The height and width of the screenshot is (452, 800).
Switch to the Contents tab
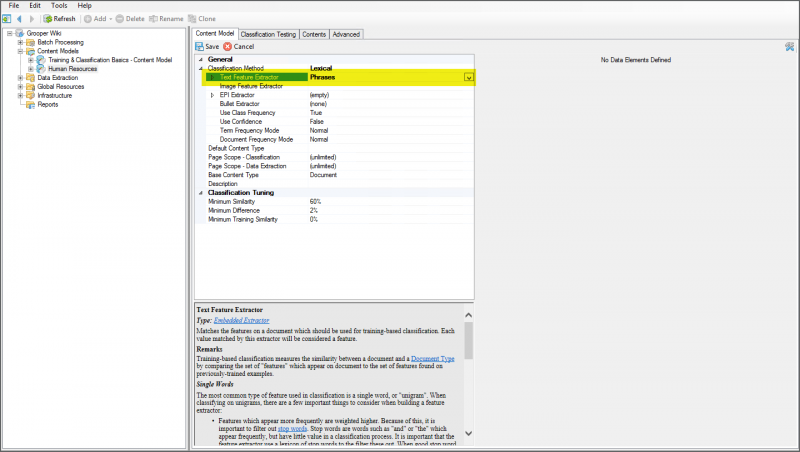click(x=314, y=35)
